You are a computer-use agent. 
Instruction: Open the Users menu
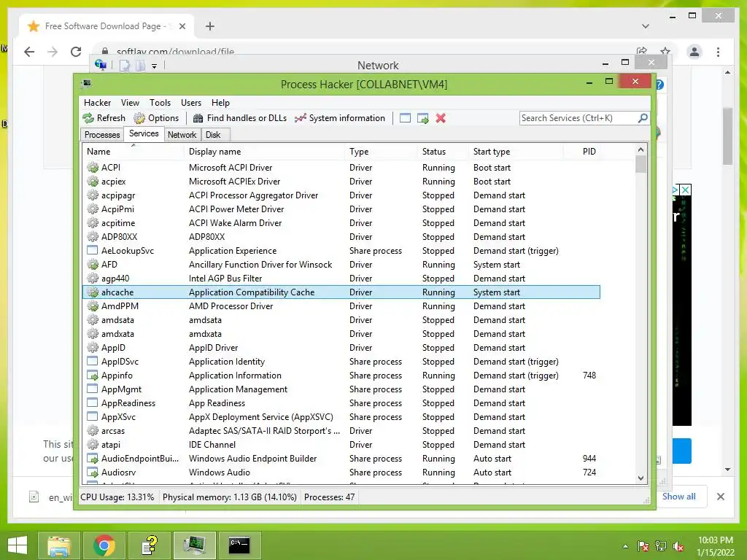coord(191,102)
